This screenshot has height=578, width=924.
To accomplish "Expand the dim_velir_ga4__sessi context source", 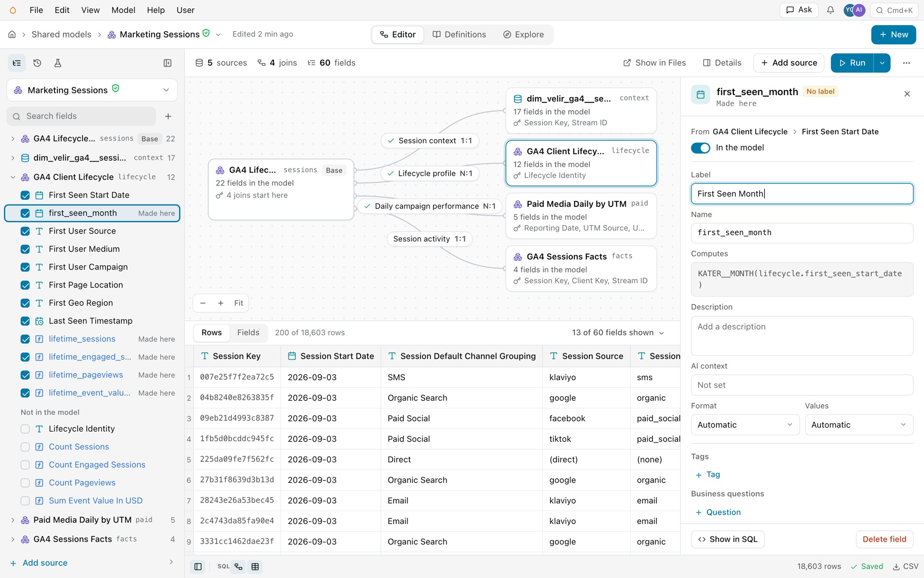I will (x=13, y=158).
